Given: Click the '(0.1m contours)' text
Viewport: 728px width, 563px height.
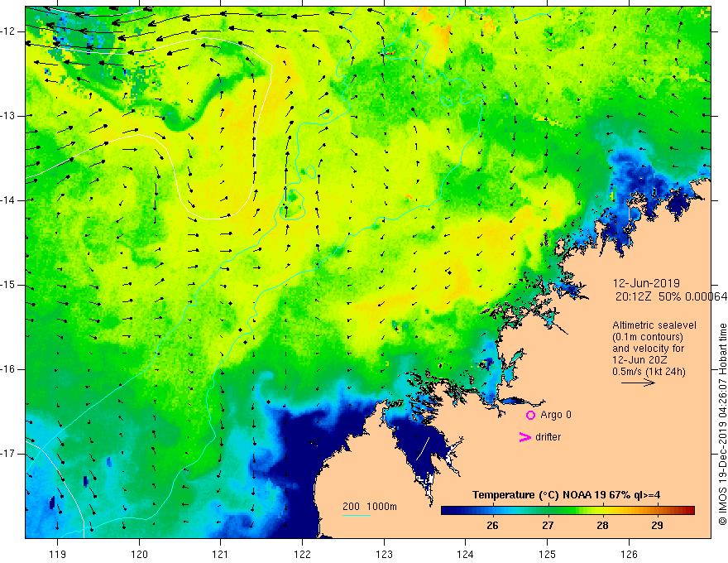Looking at the screenshot, I should 647,337.
